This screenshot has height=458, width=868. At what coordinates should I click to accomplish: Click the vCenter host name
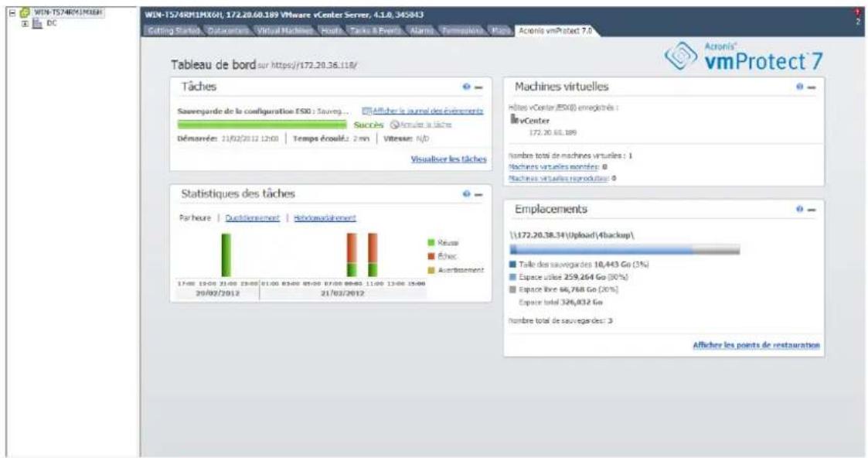(535, 121)
